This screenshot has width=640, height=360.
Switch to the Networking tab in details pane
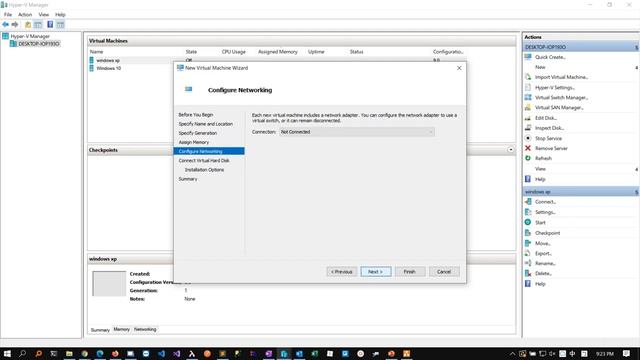tap(145, 329)
